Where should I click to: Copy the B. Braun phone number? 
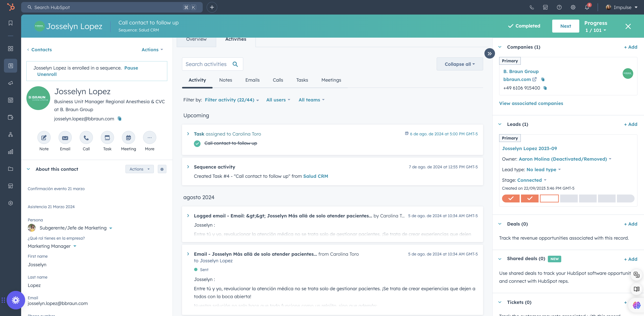(x=545, y=88)
